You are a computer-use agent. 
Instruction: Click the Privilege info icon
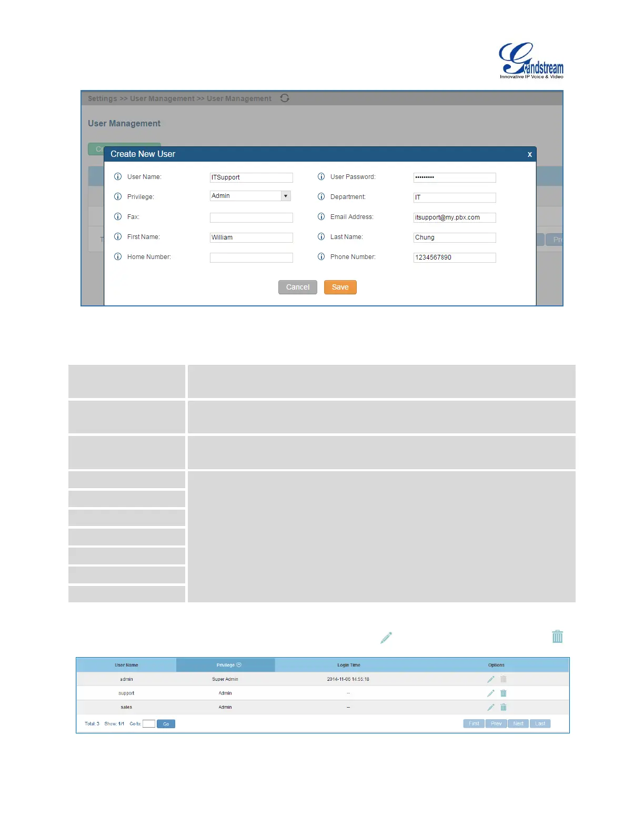pos(118,196)
